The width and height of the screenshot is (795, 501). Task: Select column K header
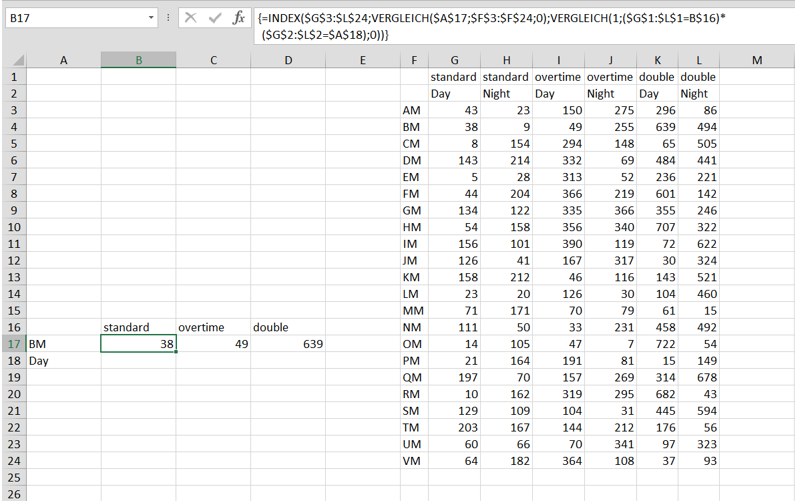[x=657, y=60]
